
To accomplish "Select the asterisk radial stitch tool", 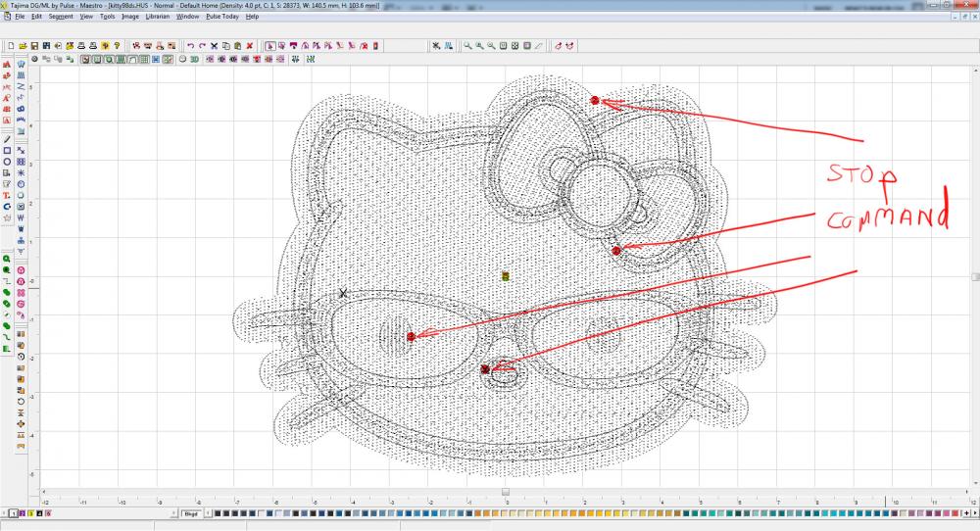I will (21, 173).
